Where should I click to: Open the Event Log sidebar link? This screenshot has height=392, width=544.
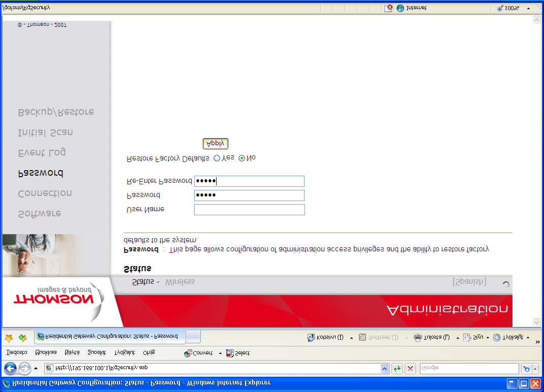point(42,153)
